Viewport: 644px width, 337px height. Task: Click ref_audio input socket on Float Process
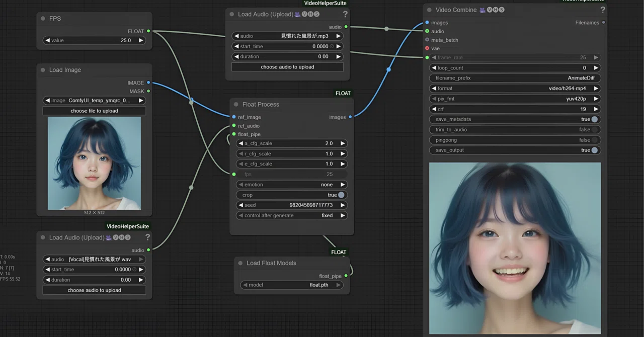tap(234, 126)
